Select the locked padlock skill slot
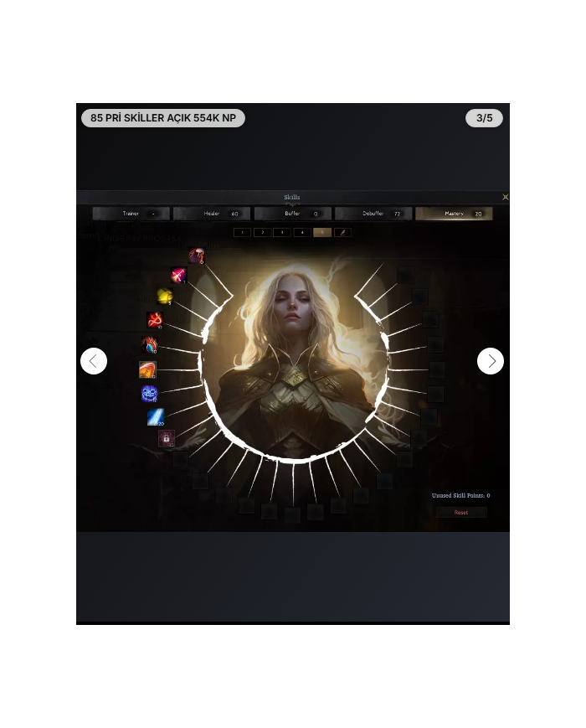Viewport: 586px width, 728px height. pyautogui.click(x=167, y=438)
